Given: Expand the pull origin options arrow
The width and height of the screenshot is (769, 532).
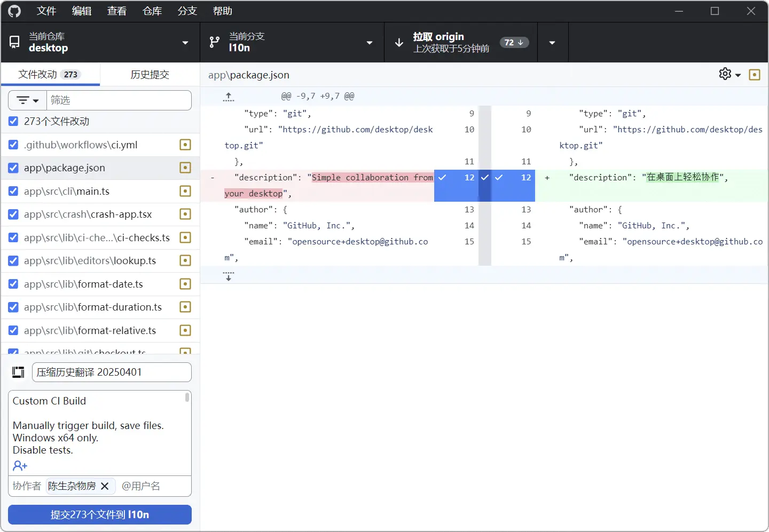Looking at the screenshot, I should coord(553,42).
